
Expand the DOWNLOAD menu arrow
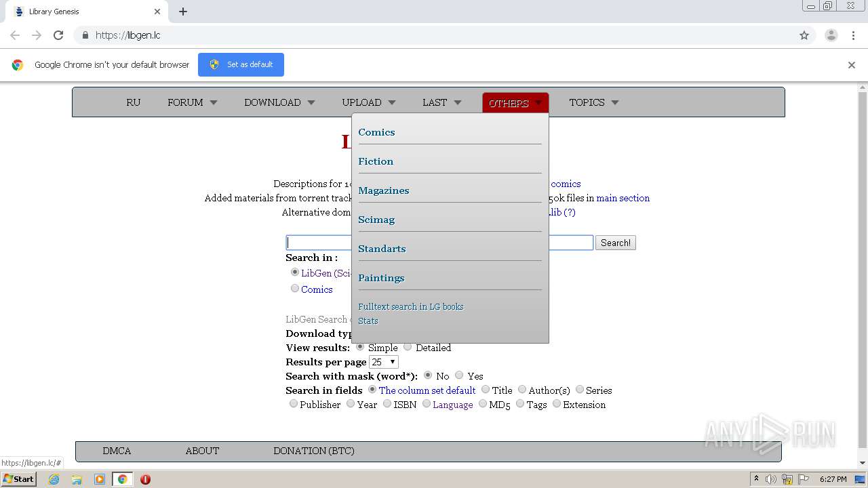311,103
